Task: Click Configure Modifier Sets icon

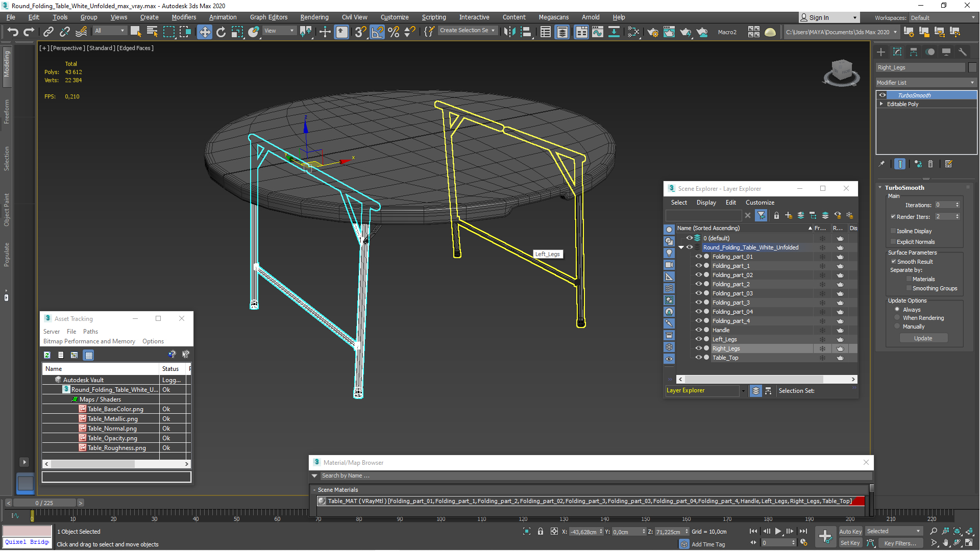Action: (x=948, y=164)
